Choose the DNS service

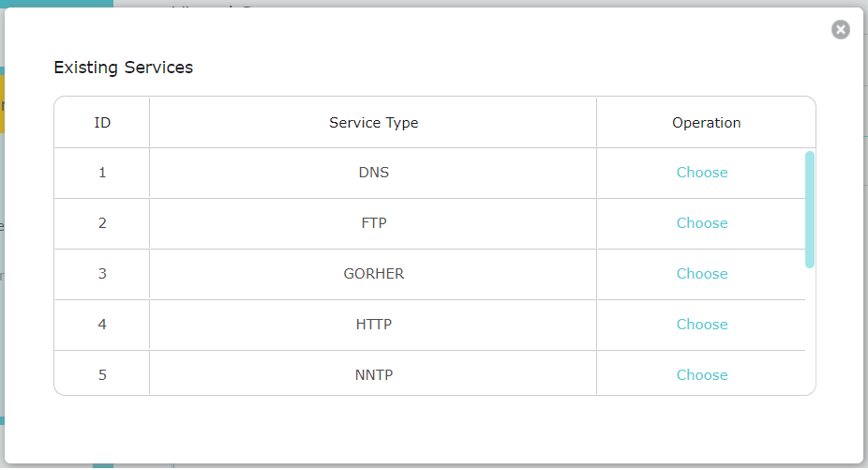pos(702,173)
